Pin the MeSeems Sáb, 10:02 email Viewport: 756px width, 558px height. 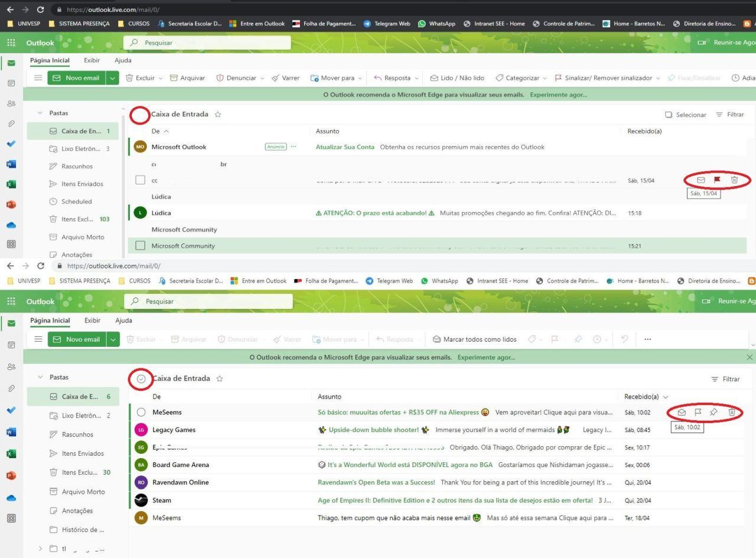pos(713,412)
